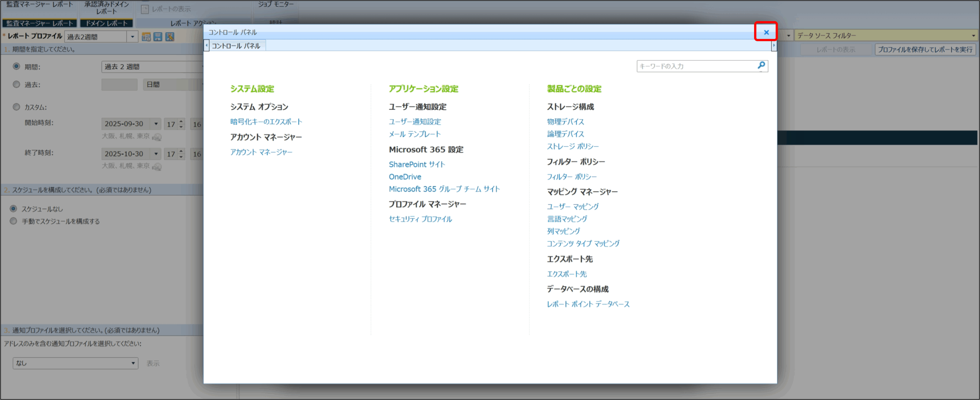980x400 pixels.
Task: Click the edit profile icon beside save
Action: tap(170, 37)
